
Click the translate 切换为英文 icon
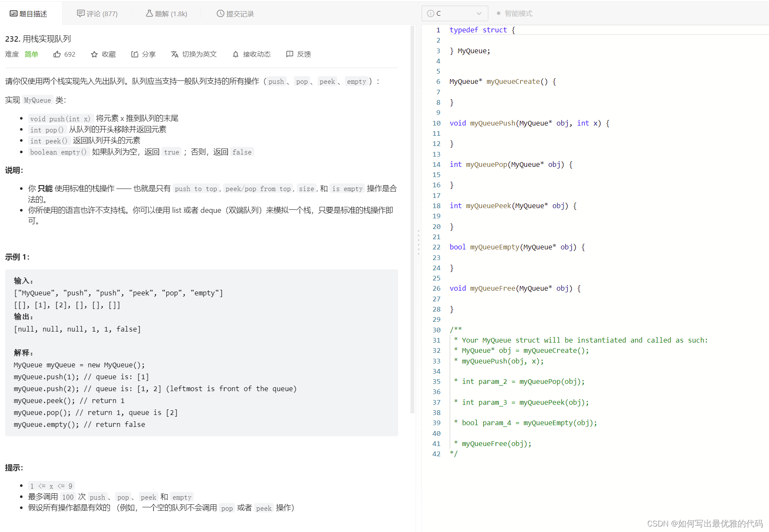175,54
